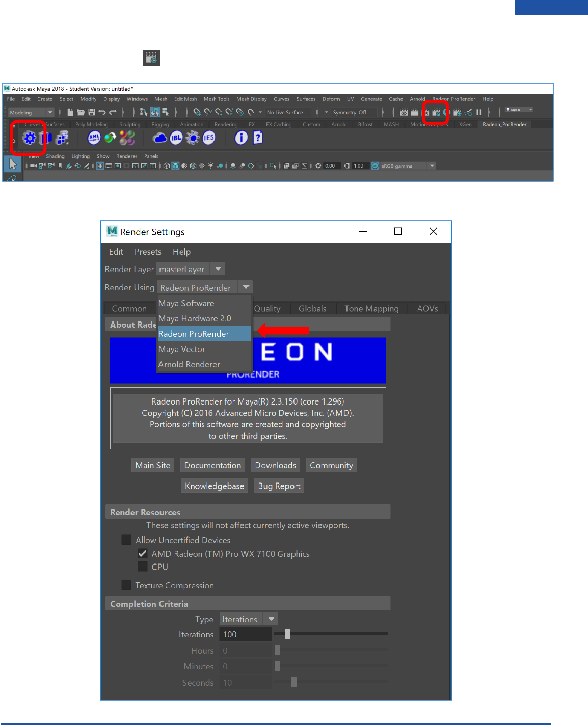Click the Save Scene disk icon

pos(92,112)
